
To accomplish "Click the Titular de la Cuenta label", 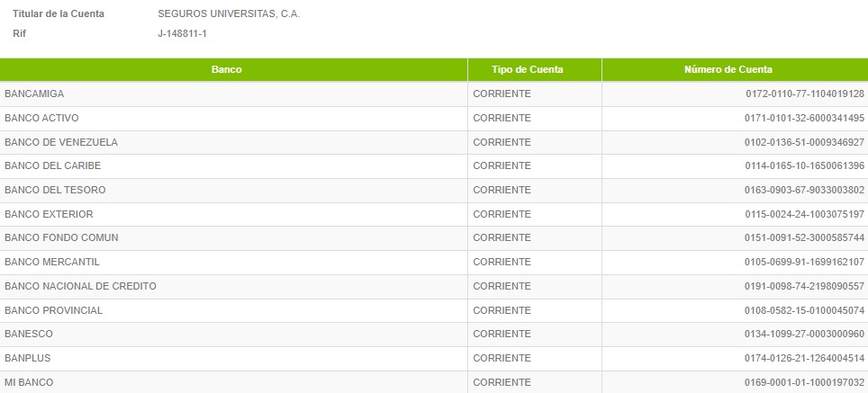I will [59, 14].
